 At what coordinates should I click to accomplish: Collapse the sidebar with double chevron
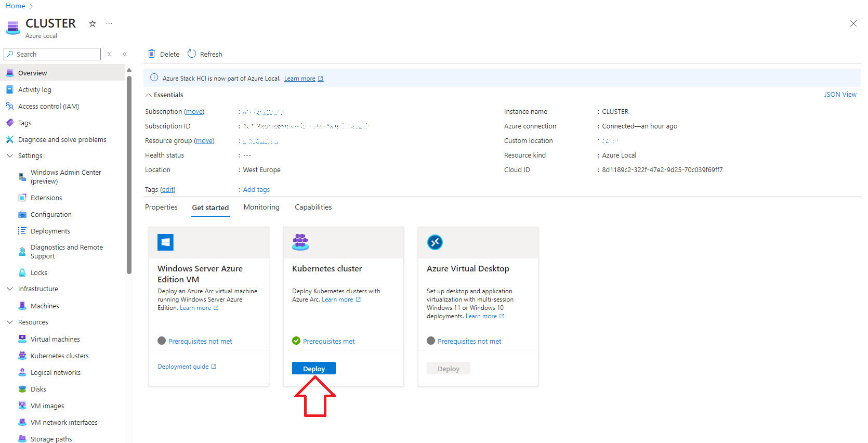pos(125,54)
